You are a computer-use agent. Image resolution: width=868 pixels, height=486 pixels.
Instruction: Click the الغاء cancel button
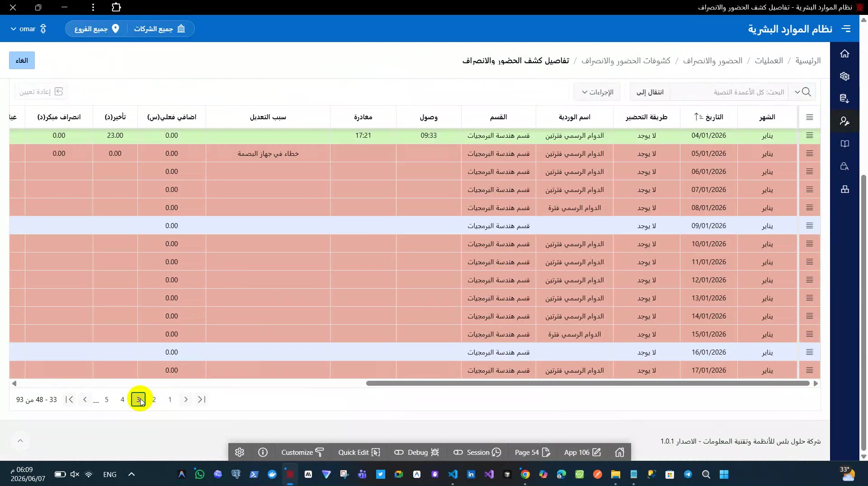click(22, 61)
